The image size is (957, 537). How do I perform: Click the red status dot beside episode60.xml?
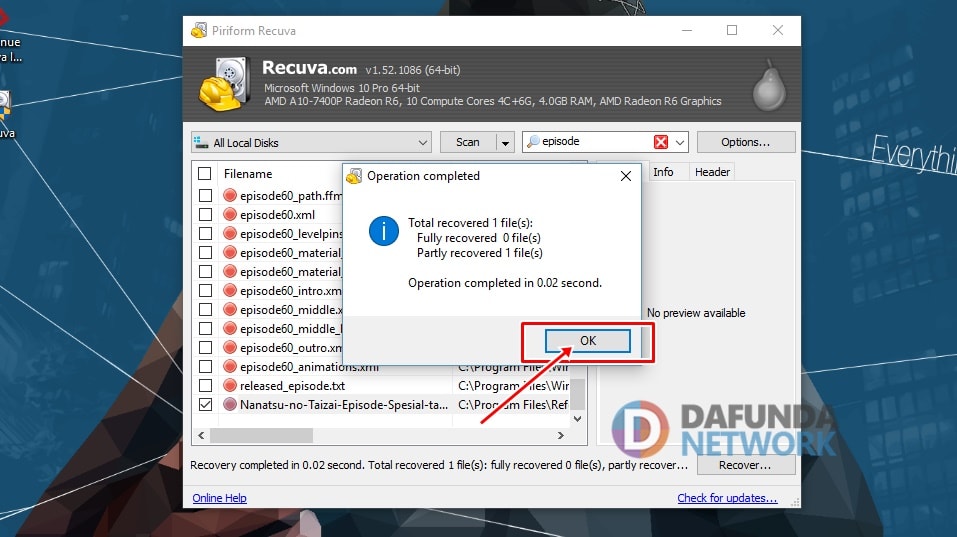[230, 215]
